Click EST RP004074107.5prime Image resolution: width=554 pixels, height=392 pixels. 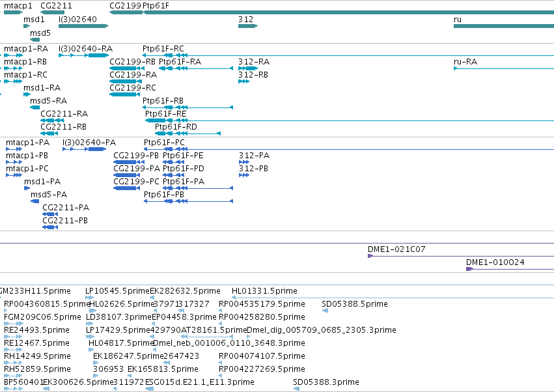click(262, 356)
